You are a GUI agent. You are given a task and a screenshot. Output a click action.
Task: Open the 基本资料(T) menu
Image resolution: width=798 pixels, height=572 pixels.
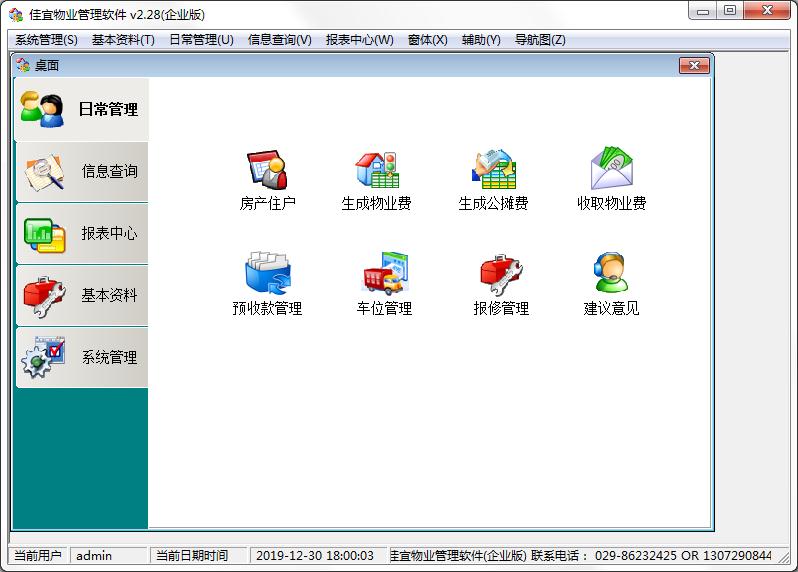[x=123, y=40]
